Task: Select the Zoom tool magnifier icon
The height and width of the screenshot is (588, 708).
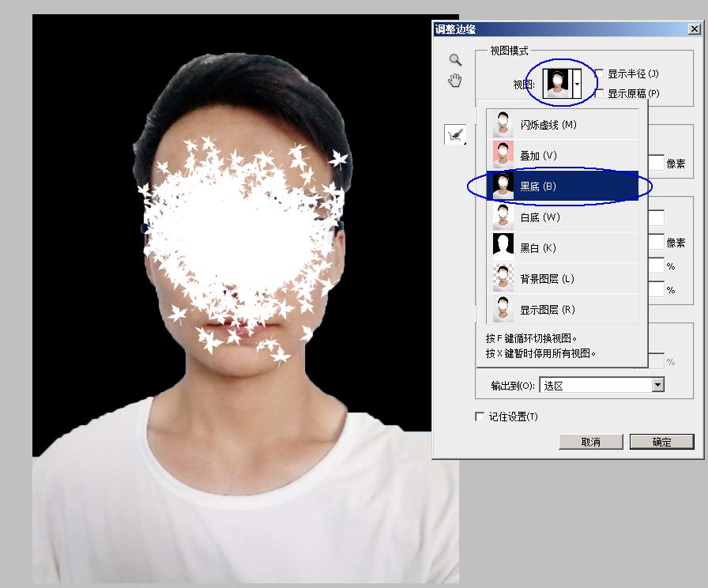Action: pyautogui.click(x=454, y=58)
